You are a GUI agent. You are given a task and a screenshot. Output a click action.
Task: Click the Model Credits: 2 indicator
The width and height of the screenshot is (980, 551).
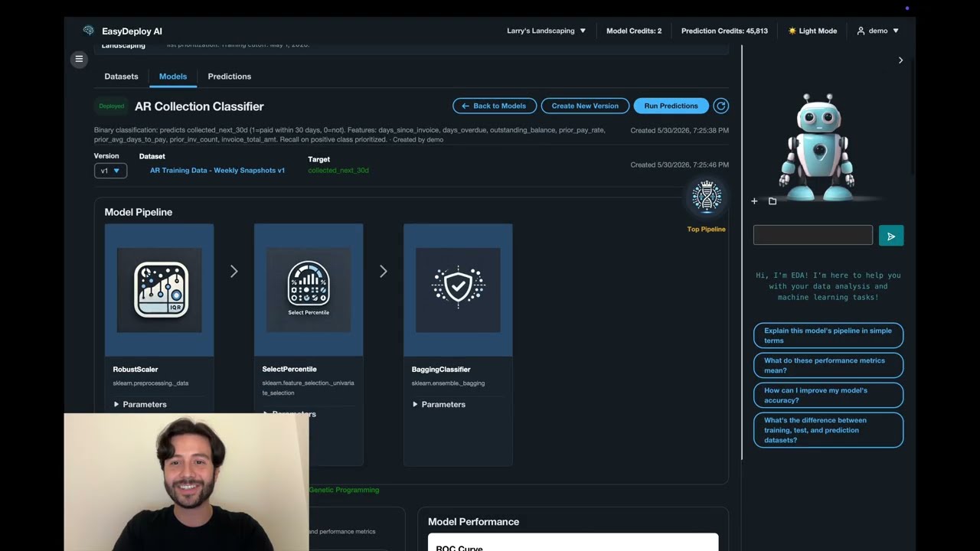click(x=634, y=31)
